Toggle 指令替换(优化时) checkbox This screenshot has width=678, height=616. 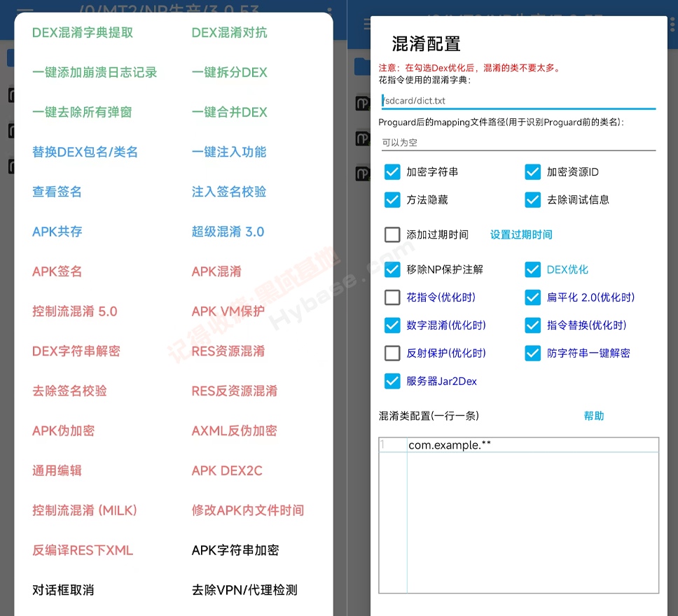(533, 325)
